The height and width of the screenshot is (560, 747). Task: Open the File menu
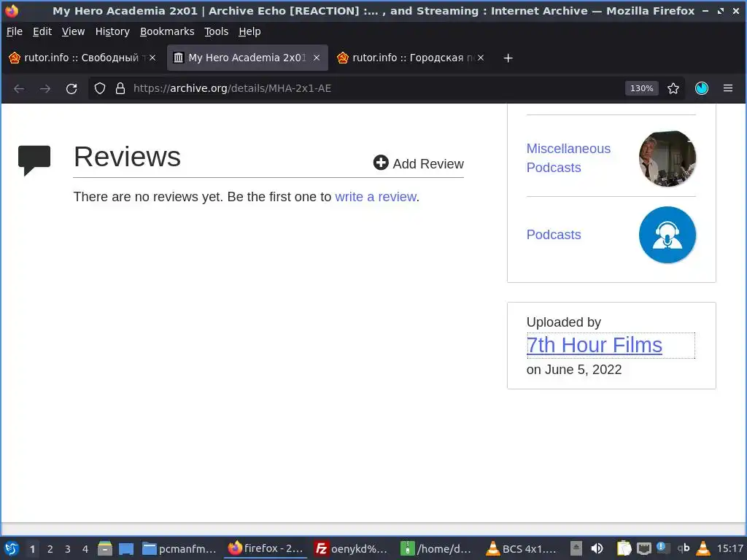[15, 31]
